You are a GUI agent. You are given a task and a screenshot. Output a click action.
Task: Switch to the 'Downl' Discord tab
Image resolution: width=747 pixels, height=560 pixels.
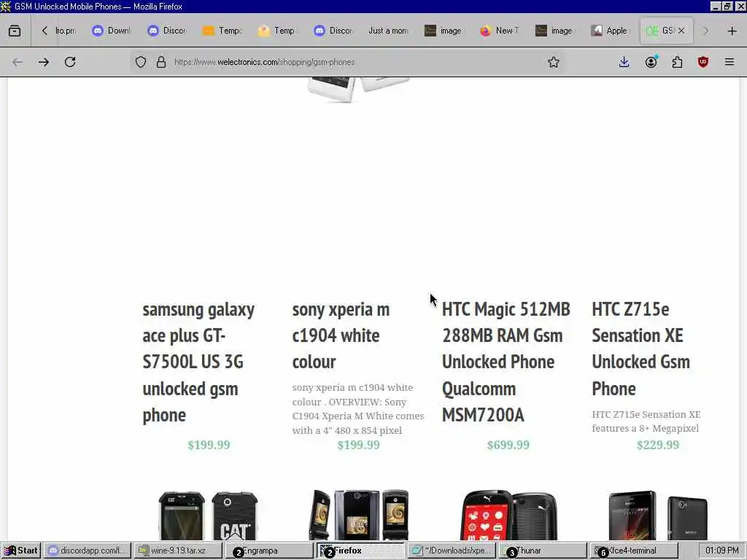(x=112, y=31)
